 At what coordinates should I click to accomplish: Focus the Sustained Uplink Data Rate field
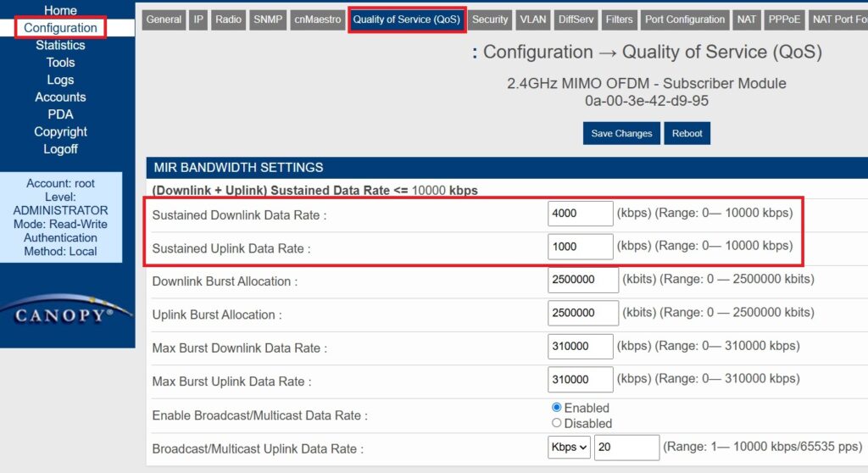click(x=580, y=247)
